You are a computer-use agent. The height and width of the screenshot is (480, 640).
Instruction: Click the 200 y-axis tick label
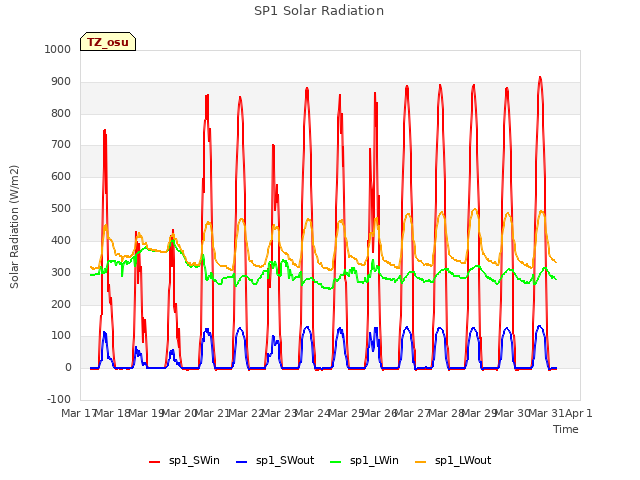[61, 304]
